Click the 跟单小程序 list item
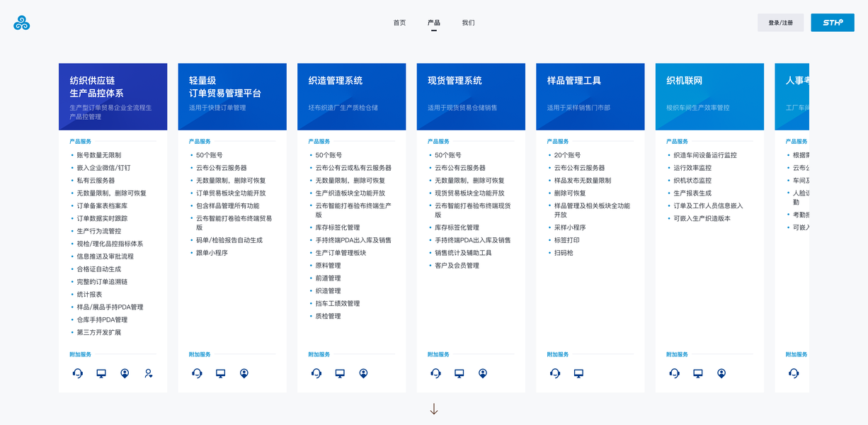 212,253
